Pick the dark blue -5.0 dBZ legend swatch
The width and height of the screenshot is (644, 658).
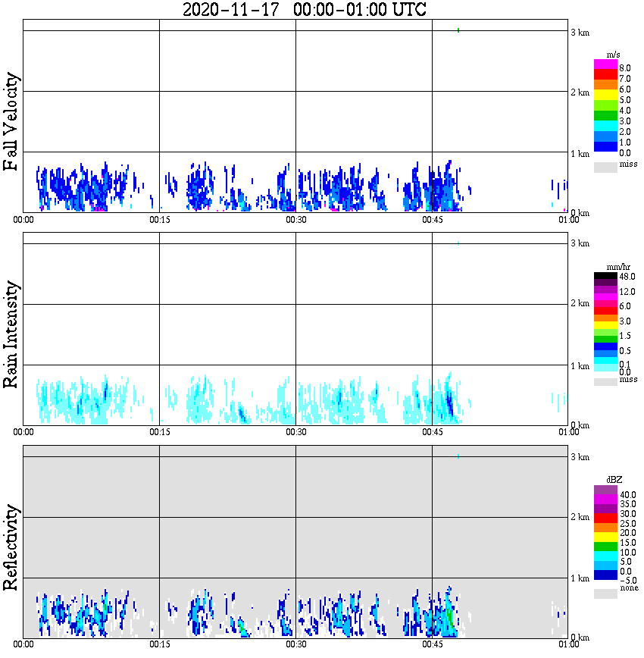coord(605,575)
